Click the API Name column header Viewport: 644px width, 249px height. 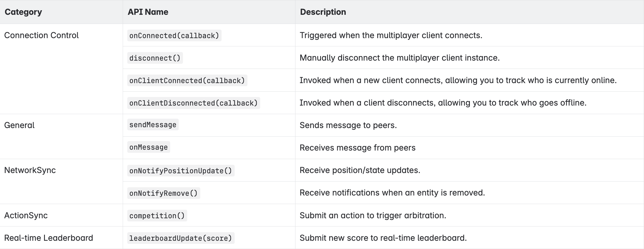(x=148, y=12)
